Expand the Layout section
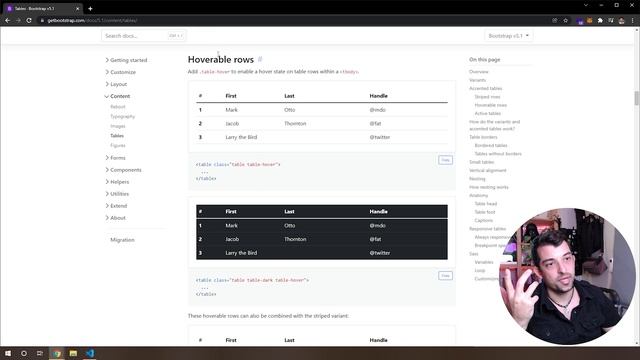Viewport: 640px width, 360px height. pos(116,84)
